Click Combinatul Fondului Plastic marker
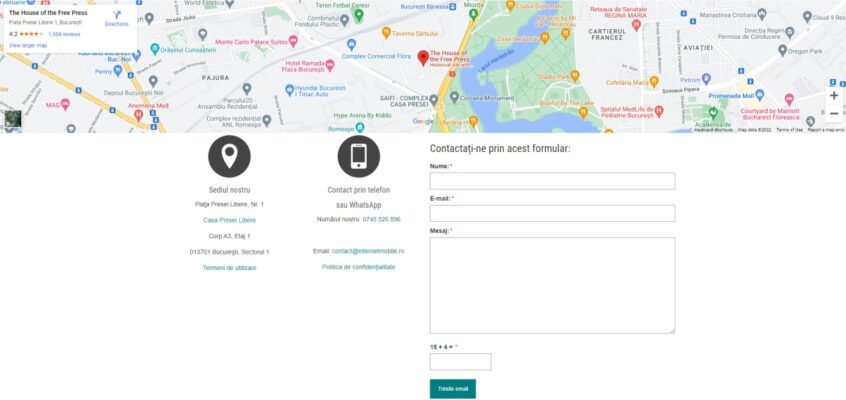Screen dimensions: 846x400 pyautogui.click(x=344, y=21)
